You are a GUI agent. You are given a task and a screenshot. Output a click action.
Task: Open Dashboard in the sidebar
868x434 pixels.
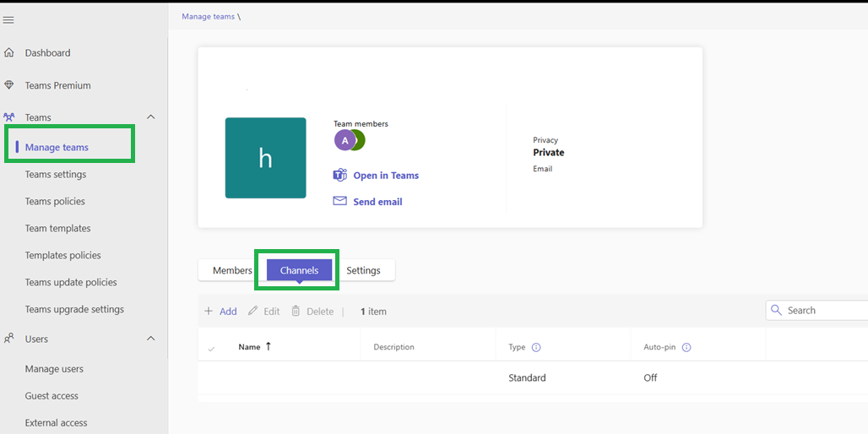click(x=47, y=53)
